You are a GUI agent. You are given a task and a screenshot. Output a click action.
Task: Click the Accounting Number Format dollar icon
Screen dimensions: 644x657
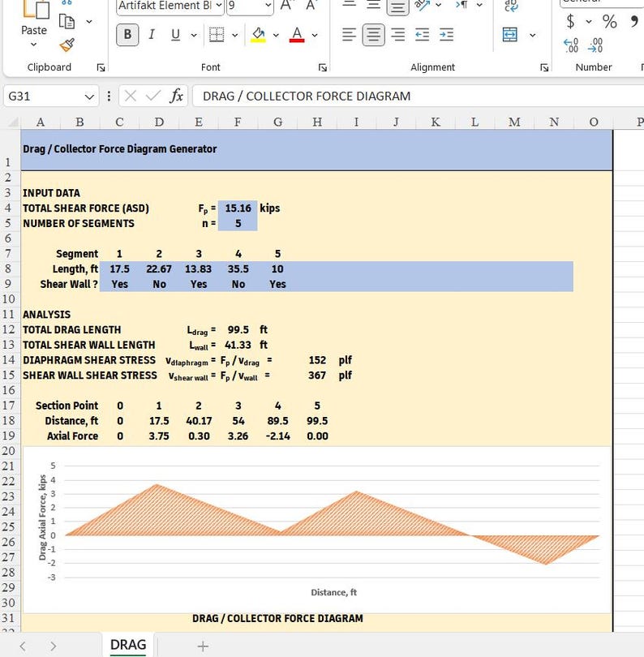pos(570,21)
